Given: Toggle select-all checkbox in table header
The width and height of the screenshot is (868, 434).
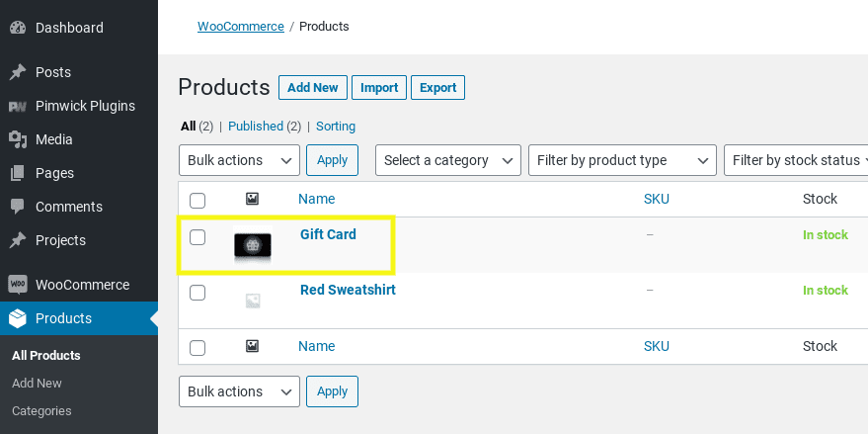Looking at the screenshot, I should click(x=197, y=200).
